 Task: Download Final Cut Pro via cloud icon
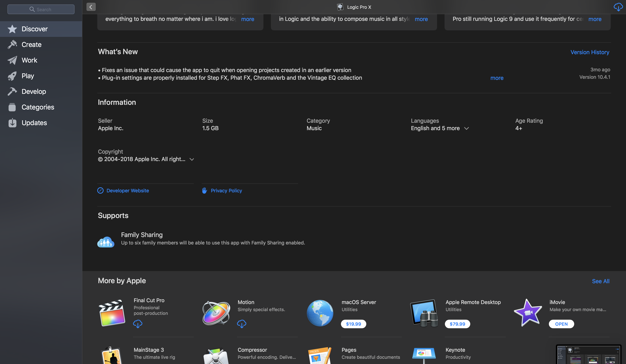[138, 324]
